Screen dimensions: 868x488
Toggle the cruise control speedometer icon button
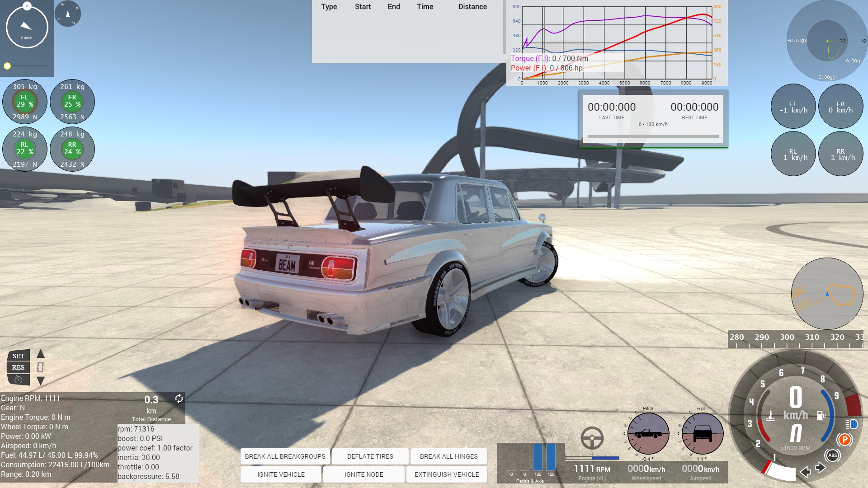click(x=18, y=380)
